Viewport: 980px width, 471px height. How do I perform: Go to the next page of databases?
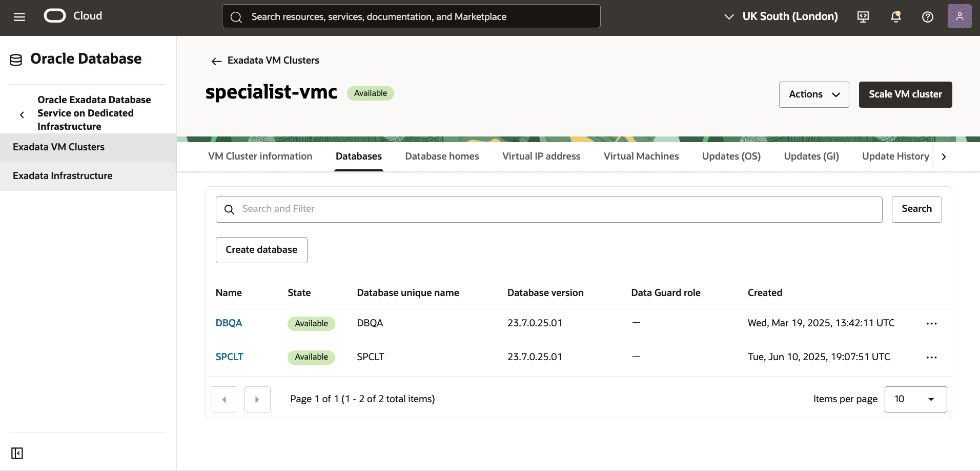pos(257,399)
